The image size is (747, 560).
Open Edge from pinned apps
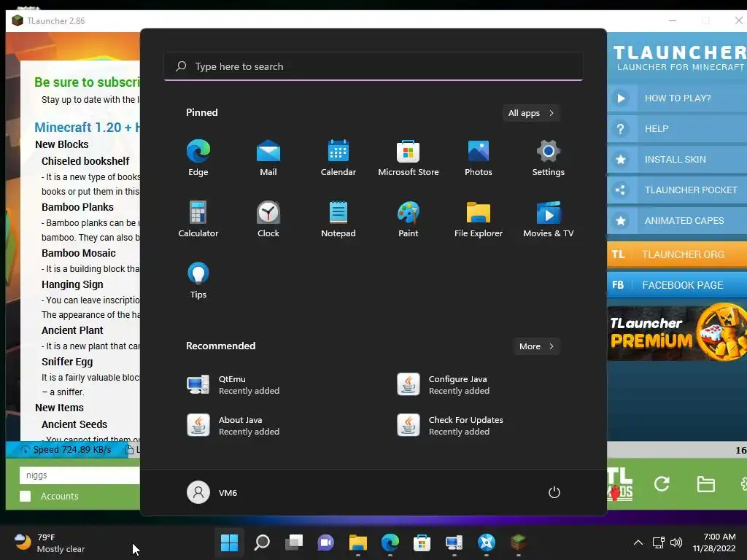(198, 157)
